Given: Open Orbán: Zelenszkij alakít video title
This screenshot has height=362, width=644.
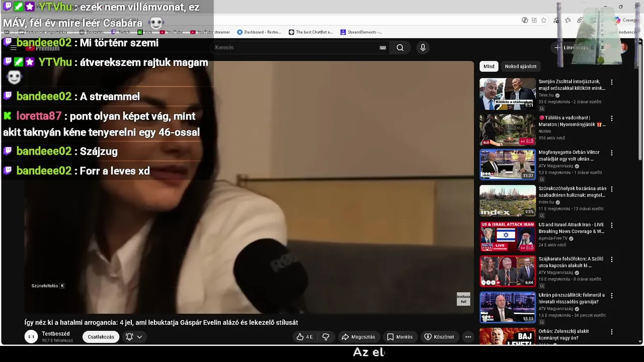Looking at the screenshot, I should tap(563, 334).
